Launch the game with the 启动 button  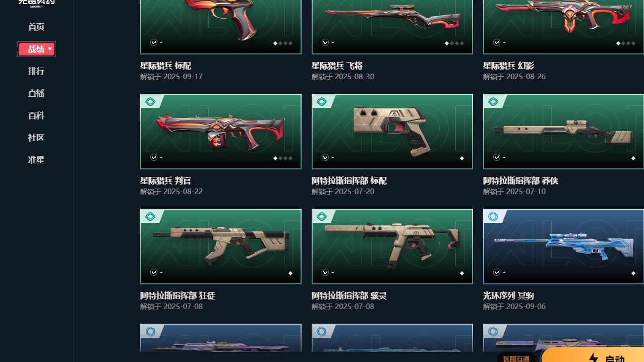593,354
